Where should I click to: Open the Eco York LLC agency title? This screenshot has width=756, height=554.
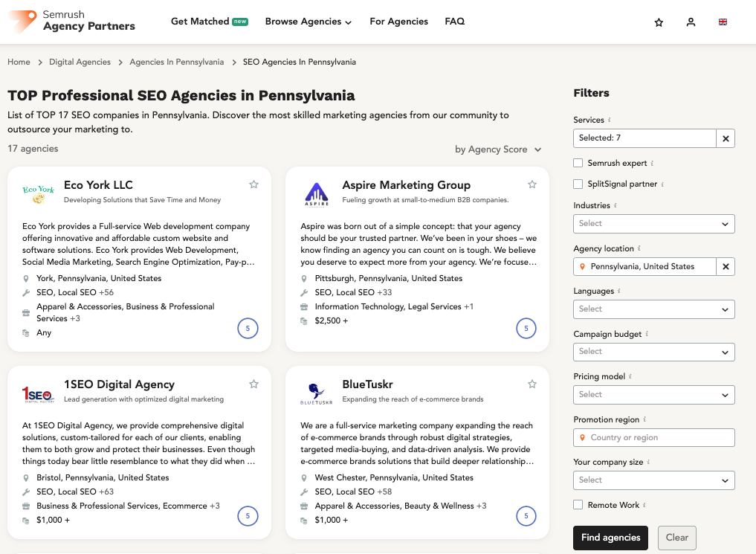click(x=98, y=184)
